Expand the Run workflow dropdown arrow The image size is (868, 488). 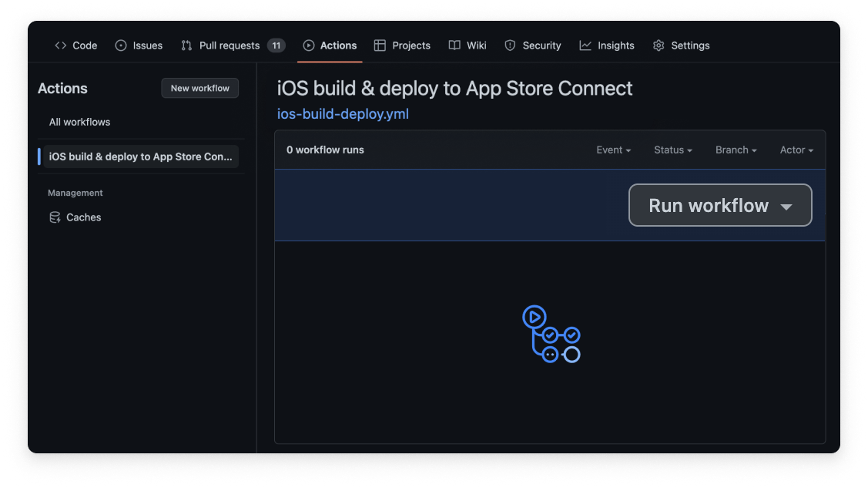click(x=786, y=205)
